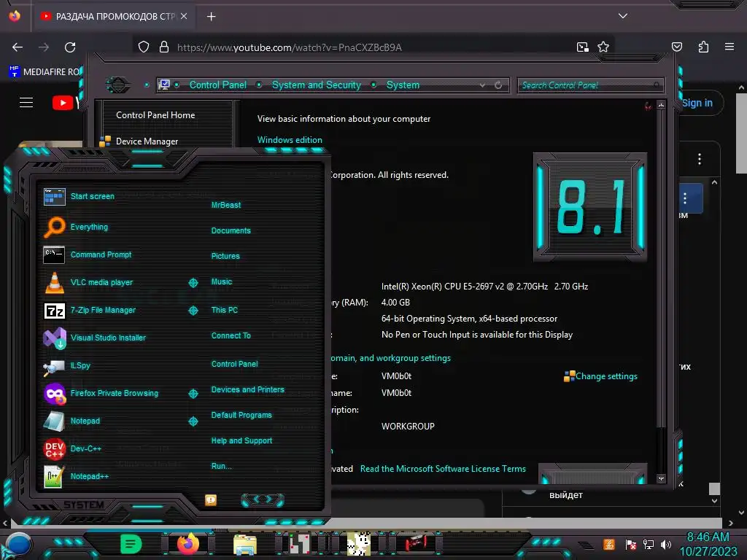Open This PC from start menu

(x=225, y=310)
